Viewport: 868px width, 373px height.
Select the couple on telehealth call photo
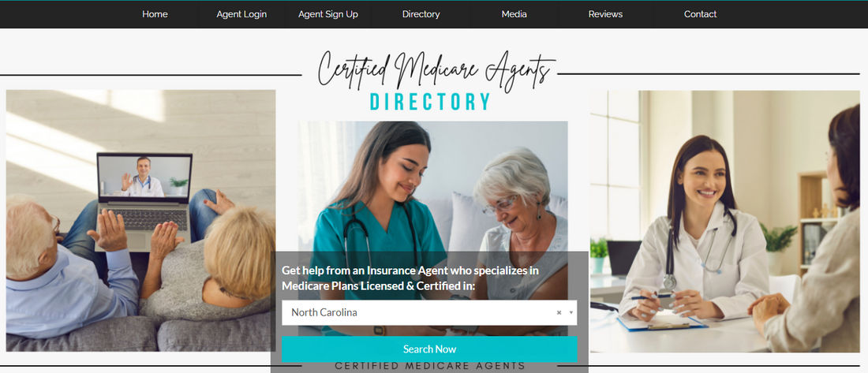pyautogui.click(x=140, y=221)
